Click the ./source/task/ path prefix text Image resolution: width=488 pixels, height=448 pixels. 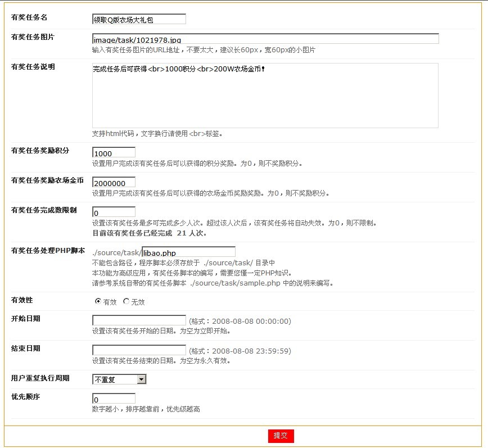117,252
